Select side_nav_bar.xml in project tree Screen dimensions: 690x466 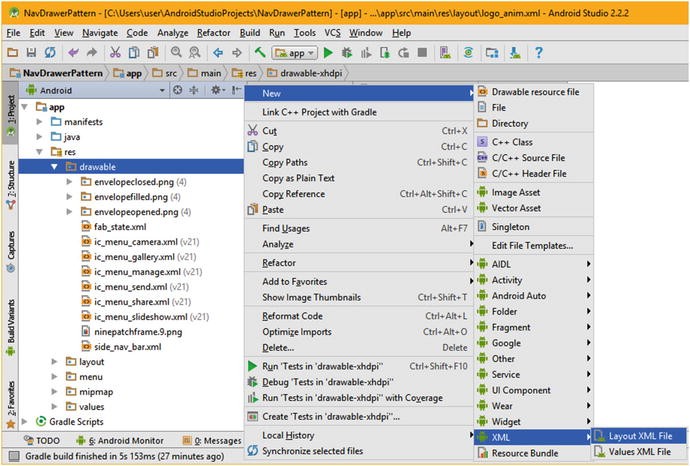coord(122,347)
